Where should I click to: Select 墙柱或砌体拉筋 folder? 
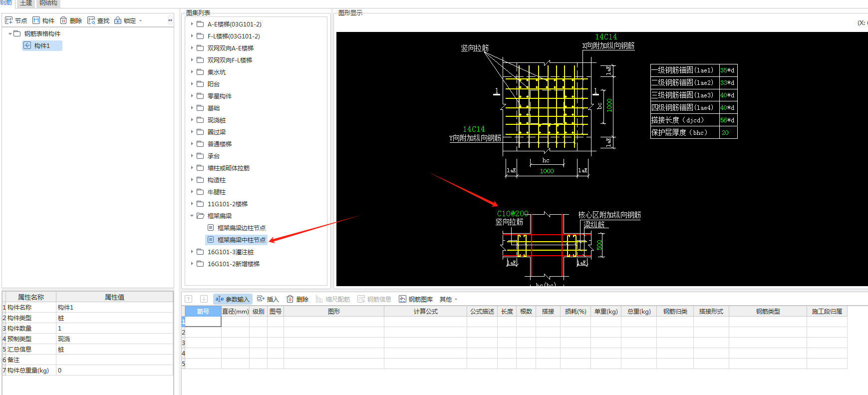click(x=228, y=168)
